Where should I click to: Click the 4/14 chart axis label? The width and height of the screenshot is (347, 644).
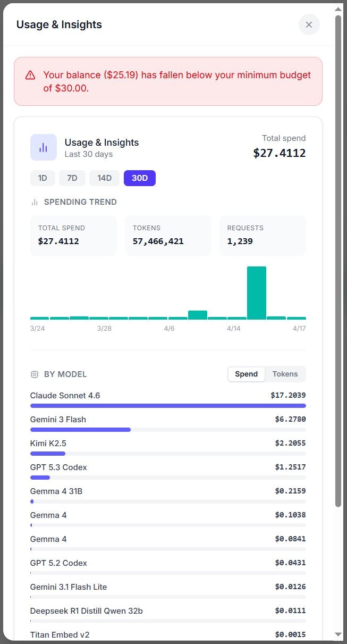pos(234,329)
